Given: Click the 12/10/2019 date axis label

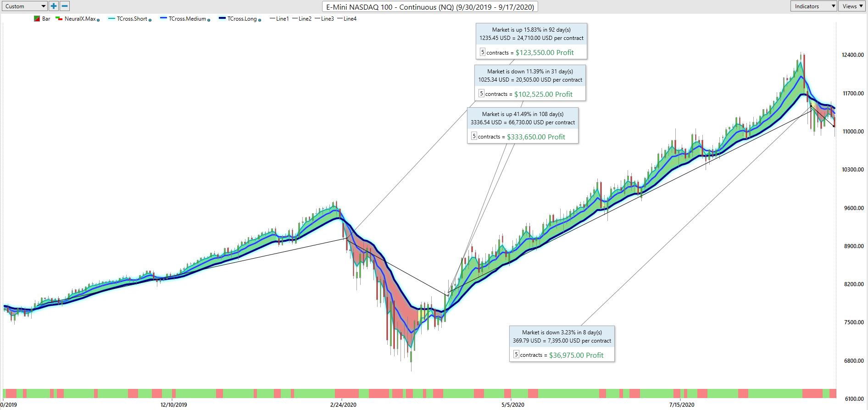Looking at the screenshot, I should pos(173,405).
